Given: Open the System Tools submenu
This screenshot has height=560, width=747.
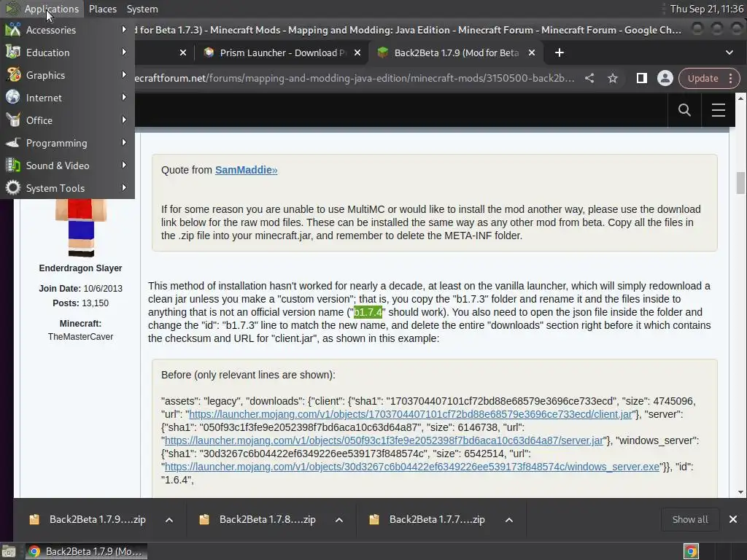Looking at the screenshot, I should [x=67, y=188].
